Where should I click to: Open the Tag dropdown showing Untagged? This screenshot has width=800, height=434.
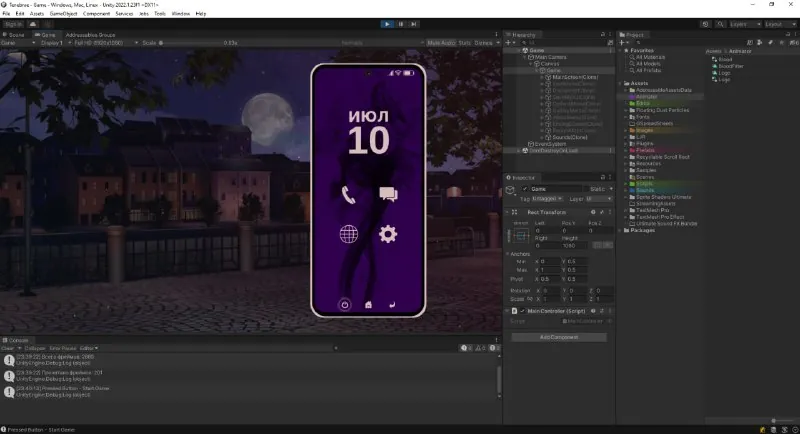(547, 198)
